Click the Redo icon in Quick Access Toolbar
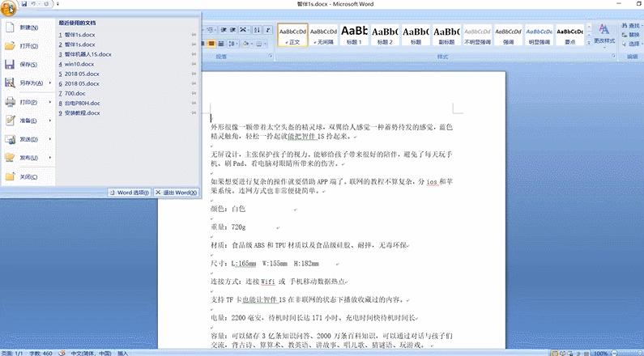The width and height of the screenshot is (644, 356). click(46, 4)
